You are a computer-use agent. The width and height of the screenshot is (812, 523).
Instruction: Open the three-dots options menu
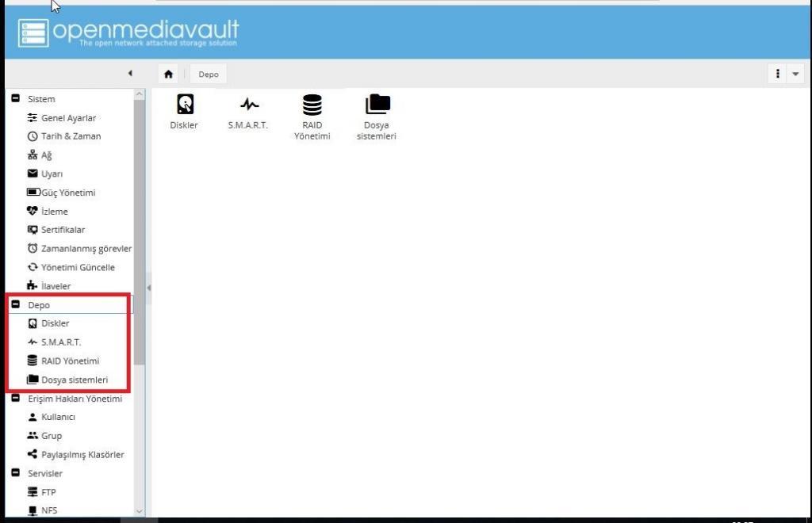click(x=777, y=74)
